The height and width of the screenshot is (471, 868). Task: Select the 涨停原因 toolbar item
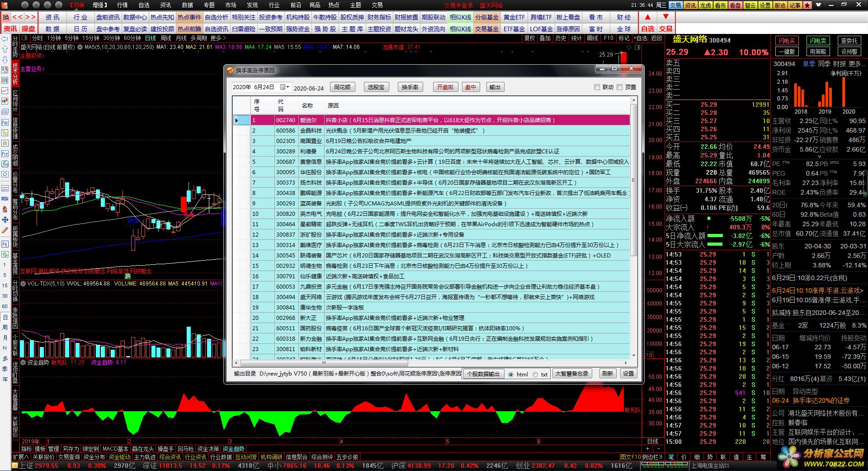(568, 29)
